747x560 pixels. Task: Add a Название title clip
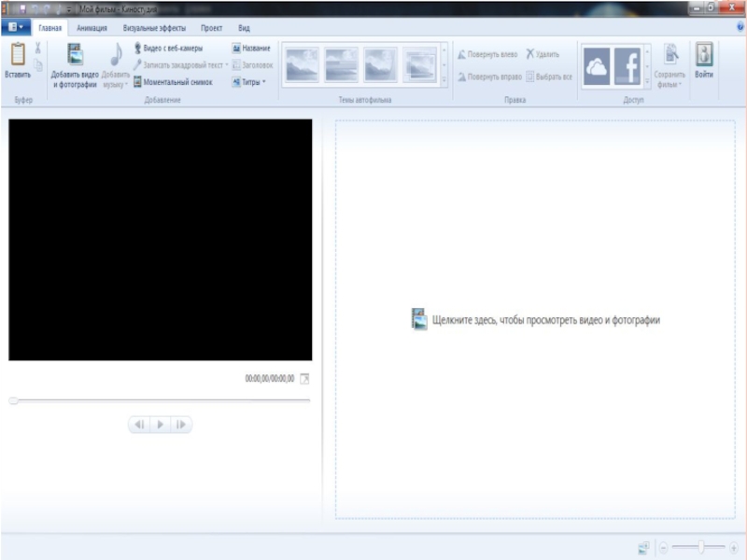point(251,48)
